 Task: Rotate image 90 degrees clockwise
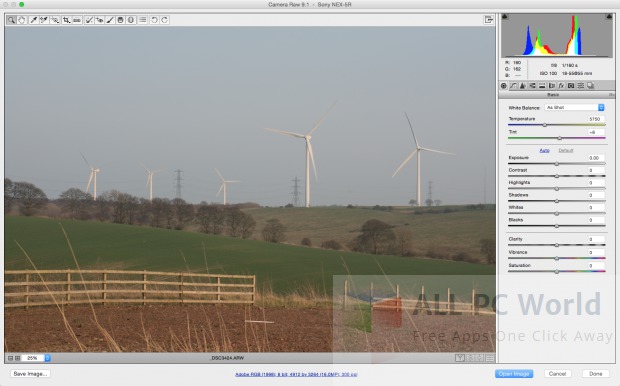164,20
